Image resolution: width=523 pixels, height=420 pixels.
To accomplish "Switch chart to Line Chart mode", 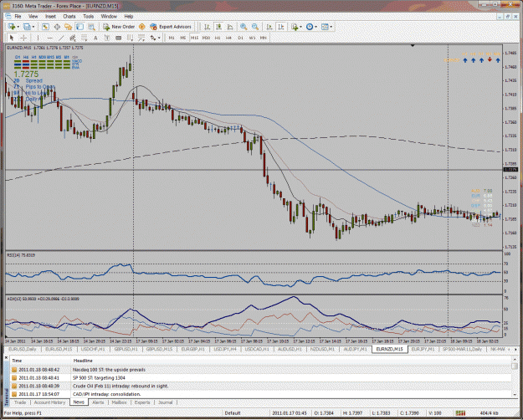I will pos(230,27).
